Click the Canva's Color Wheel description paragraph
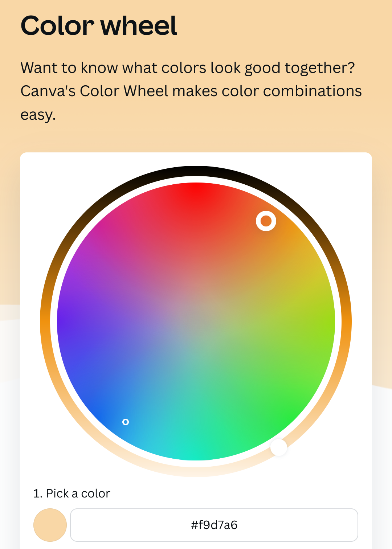Screen dimensions: 392x549 click(191, 91)
